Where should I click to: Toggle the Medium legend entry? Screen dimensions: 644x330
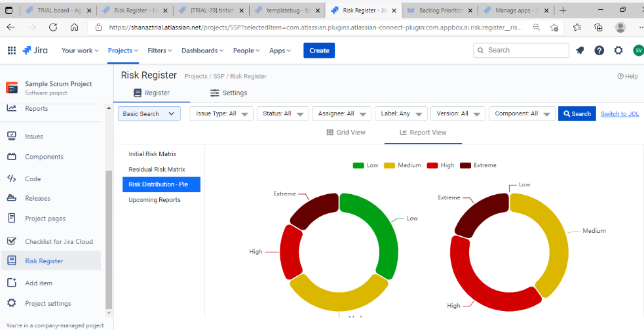tap(402, 165)
